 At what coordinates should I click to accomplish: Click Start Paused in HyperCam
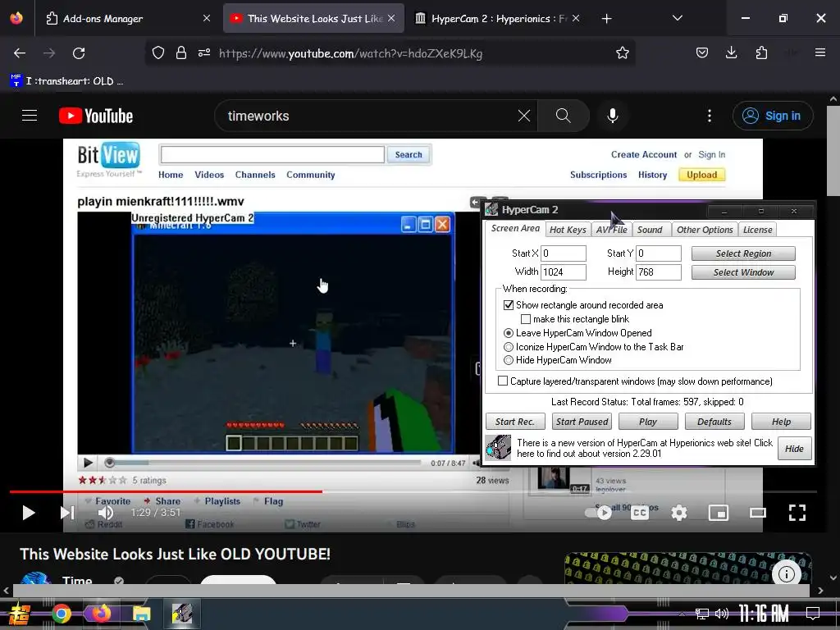tap(582, 422)
